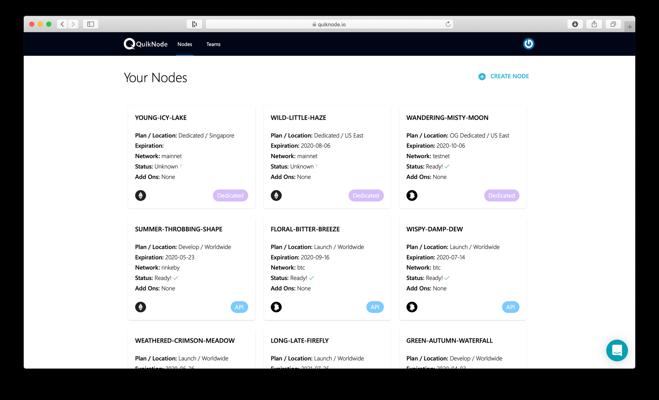
Task: Toggle the Safari sidebar button
Action: tap(90, 24)
